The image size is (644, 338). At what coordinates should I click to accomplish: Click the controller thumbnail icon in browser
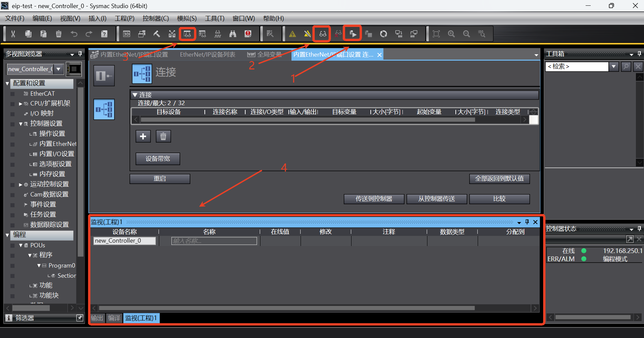click(74, 69)
